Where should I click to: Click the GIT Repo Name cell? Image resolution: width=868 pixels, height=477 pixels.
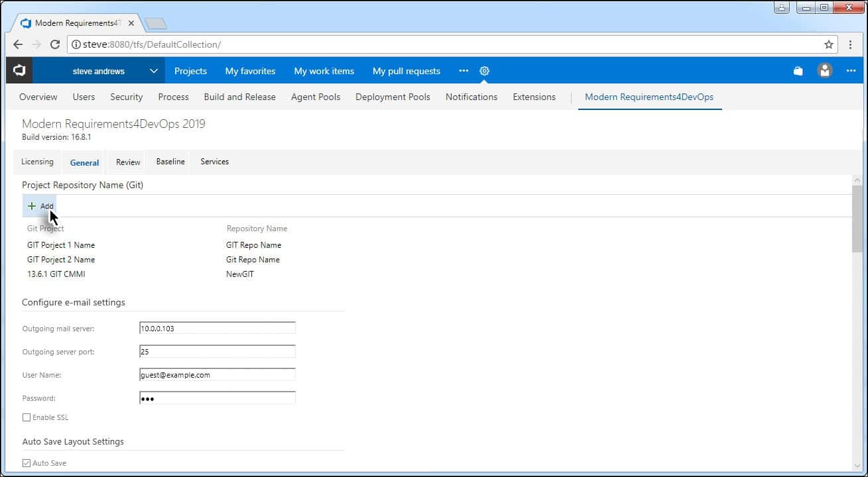(253, 245)
